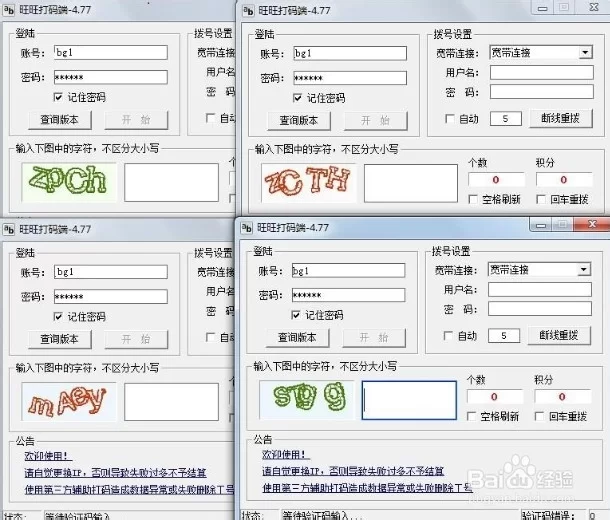Enable 空格刷新 checkbox in the front window
The height and width of the screenshot is (520, 610).
coord(473,416)
